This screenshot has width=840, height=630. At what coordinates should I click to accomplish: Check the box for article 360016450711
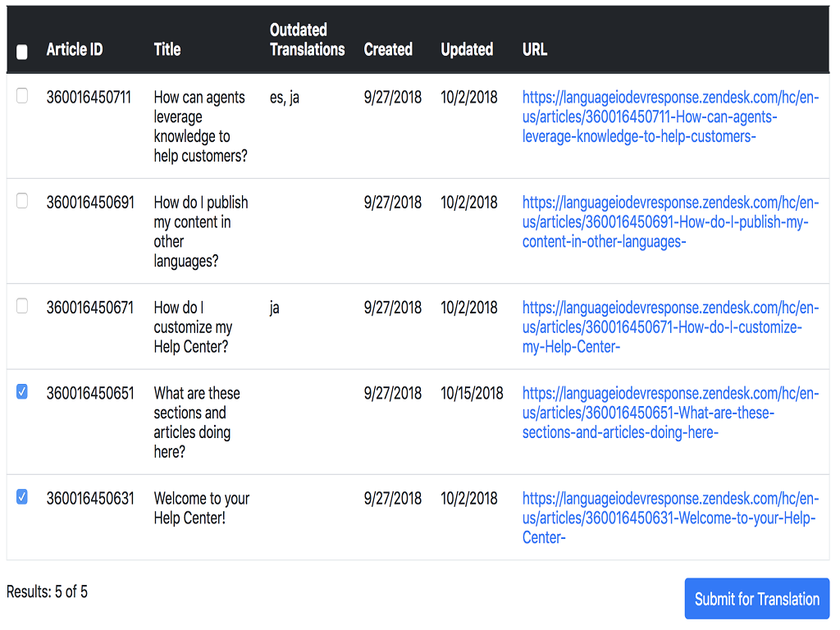click(22, 96)
